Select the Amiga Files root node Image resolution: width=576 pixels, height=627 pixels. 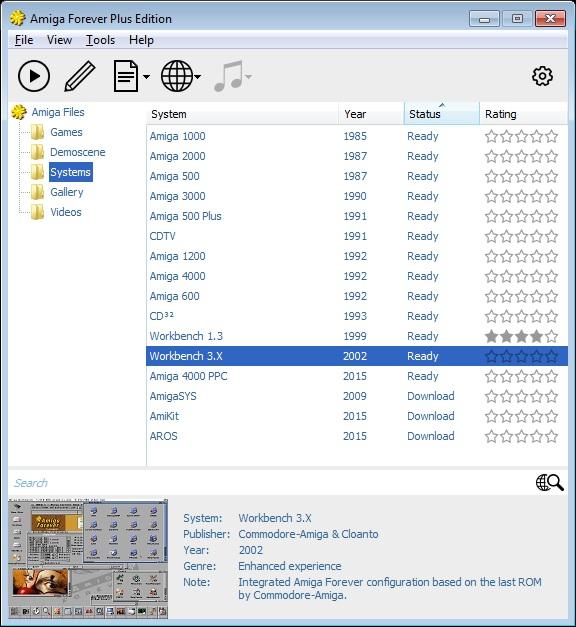[58, 112]
